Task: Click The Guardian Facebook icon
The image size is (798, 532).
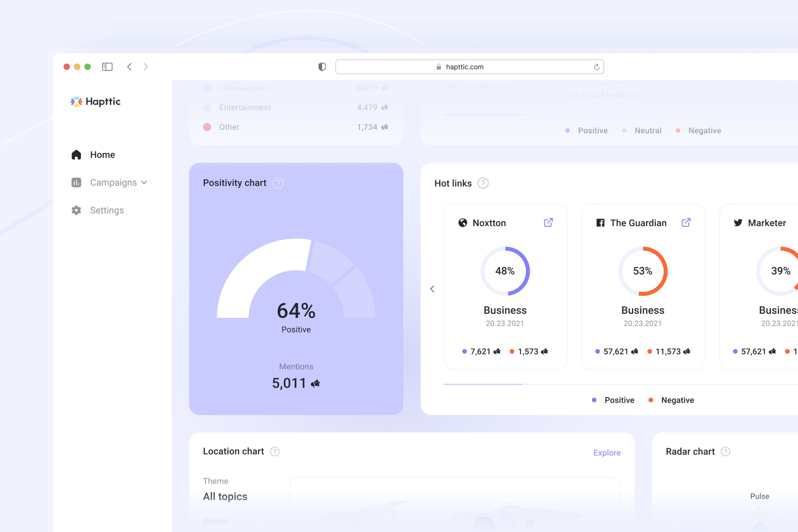Action: (601, 223)
